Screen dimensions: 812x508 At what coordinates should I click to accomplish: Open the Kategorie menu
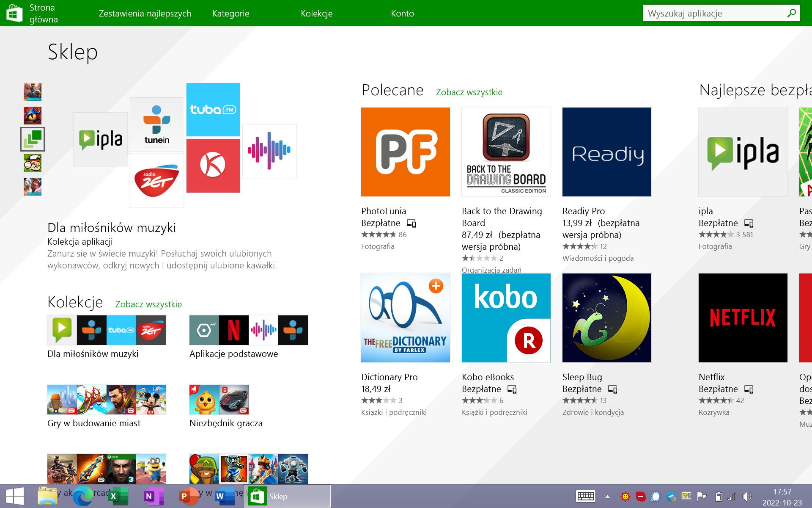[230, 13]
